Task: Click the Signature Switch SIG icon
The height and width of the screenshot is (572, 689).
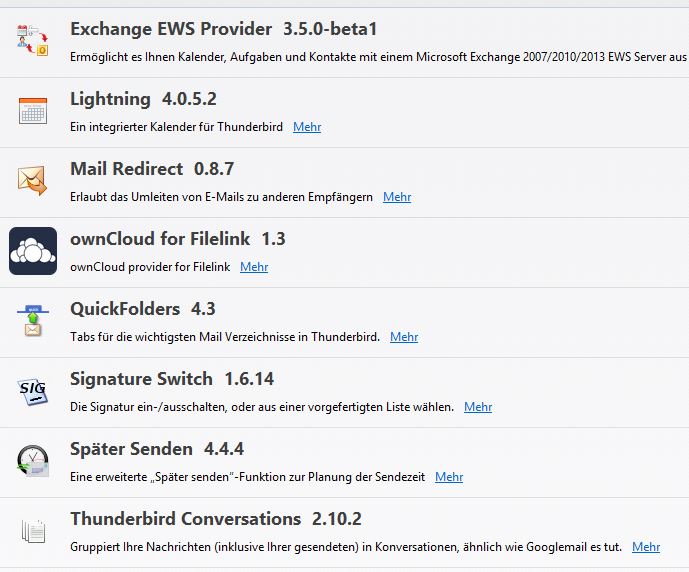Action: 33,391
